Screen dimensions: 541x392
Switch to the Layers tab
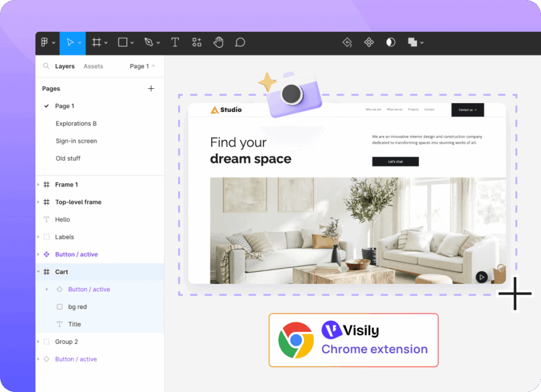point(65,66)
